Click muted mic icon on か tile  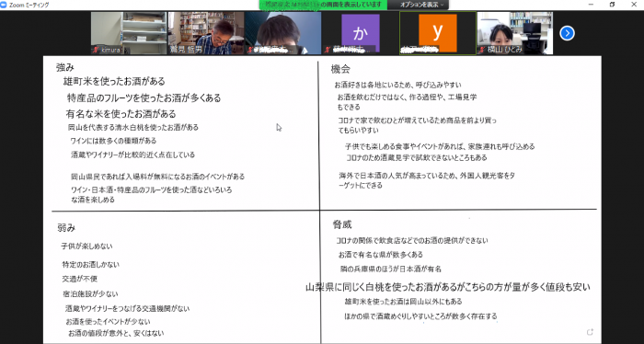coord(328,50)
